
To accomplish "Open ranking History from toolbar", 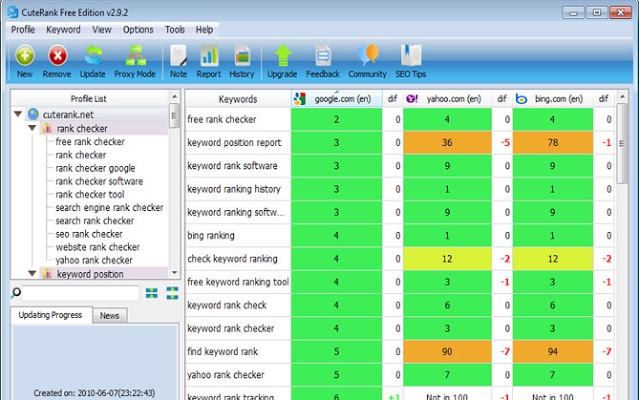I will click(242, 56).
